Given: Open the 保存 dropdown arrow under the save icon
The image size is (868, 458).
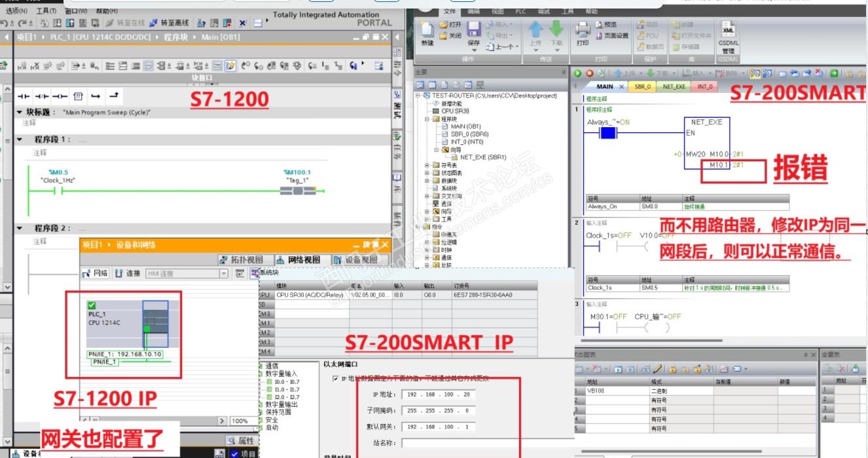Looking at the screenshot, I should tap(474, 50).
